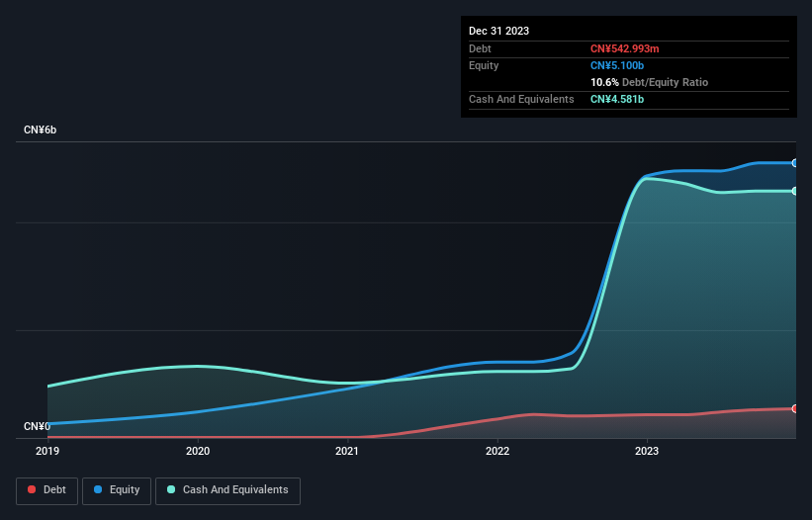Image resolution: width=812 pixels, height=520 pixels.
Task: Click the teal Cash endpoint marker
Action: 795,192
